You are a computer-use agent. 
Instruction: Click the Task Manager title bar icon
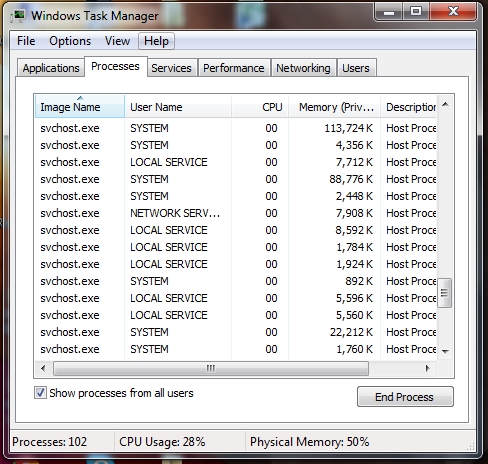19,15
